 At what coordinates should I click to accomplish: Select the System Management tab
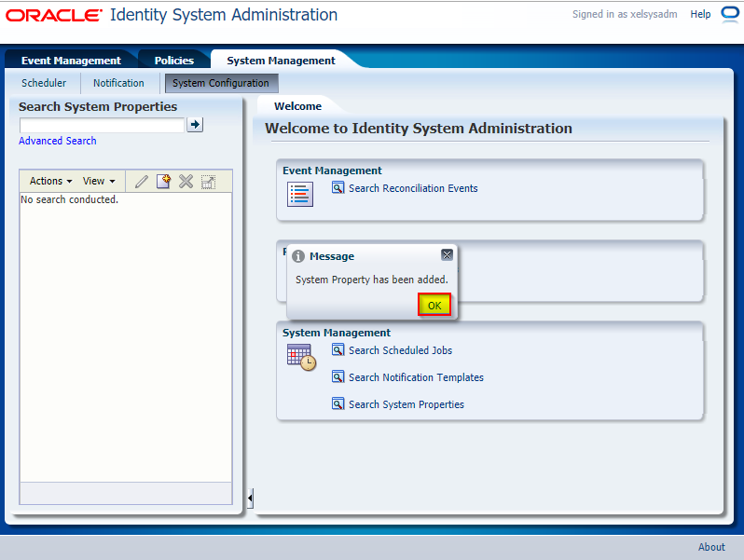click(281, 61)
